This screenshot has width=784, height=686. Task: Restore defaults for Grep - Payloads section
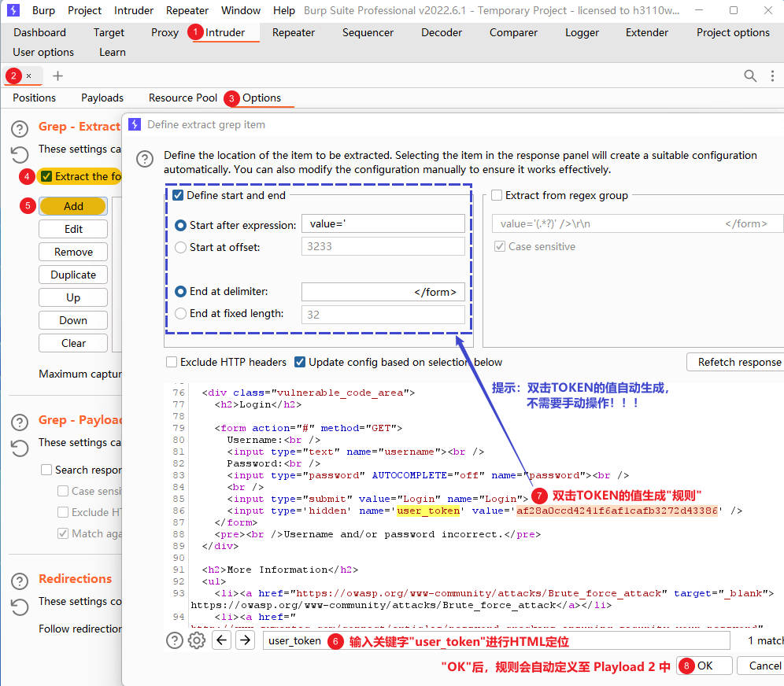click(x=20, y=448)
